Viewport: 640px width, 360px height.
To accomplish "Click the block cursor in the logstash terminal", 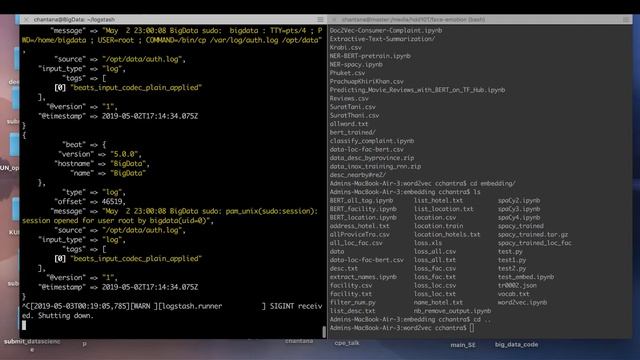I will tap(24, 325).
